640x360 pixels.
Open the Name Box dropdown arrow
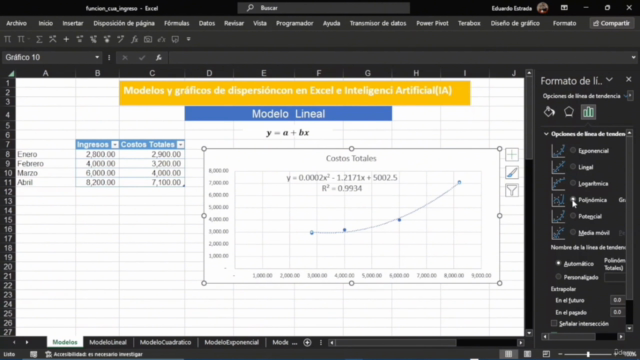[97, 58]
